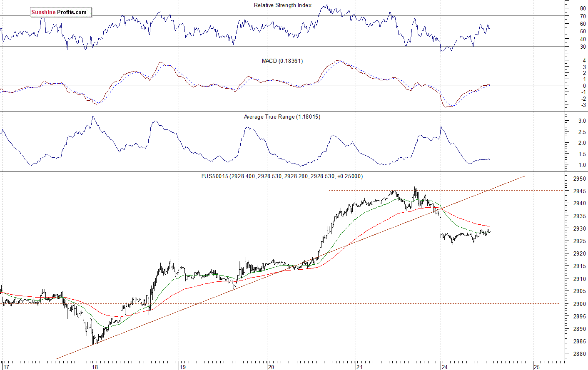
Task: Click date label 25 on time axis
Action: point(536,367)
